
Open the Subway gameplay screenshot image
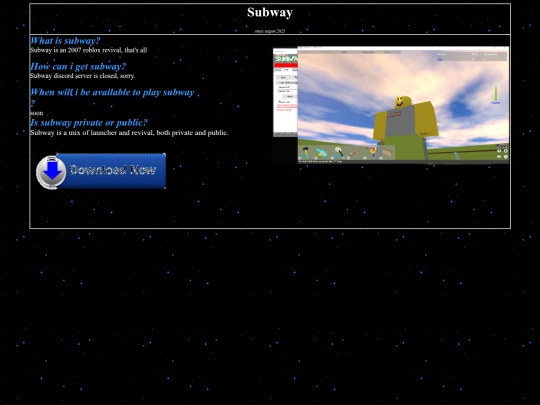coord(391,105)
